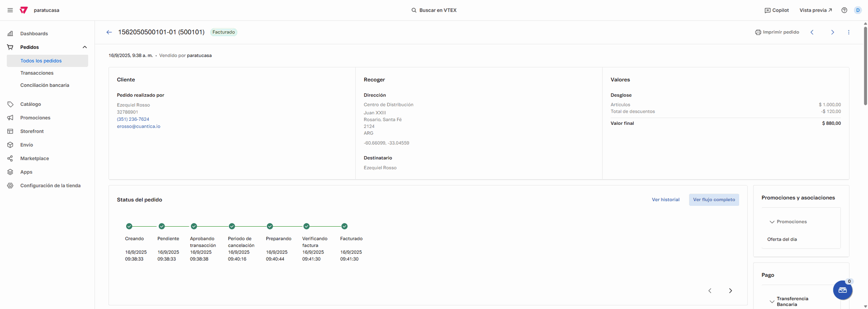This screenshot has height=309, width=868.
Task: Open the hamburger menu icon
Action: coord(10,10)
